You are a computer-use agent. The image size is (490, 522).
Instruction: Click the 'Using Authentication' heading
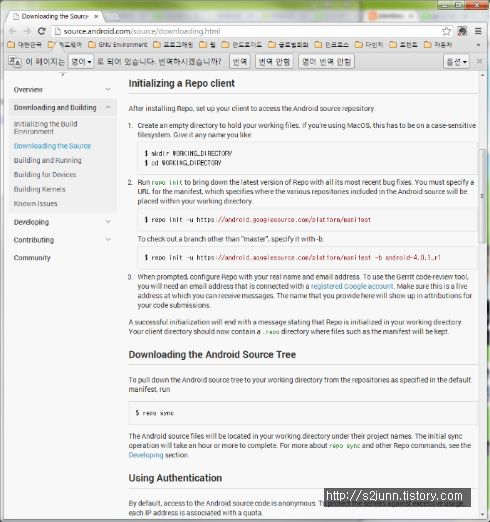point(175,478)
